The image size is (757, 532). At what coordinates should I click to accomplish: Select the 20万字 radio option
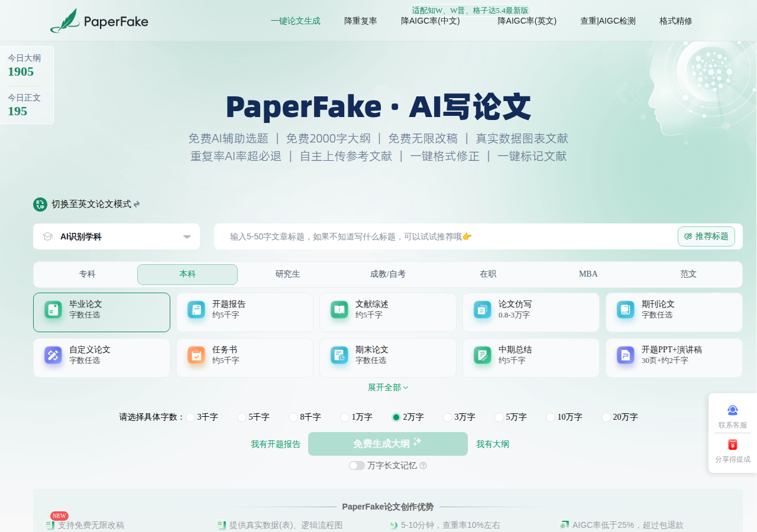coord(606,417)
